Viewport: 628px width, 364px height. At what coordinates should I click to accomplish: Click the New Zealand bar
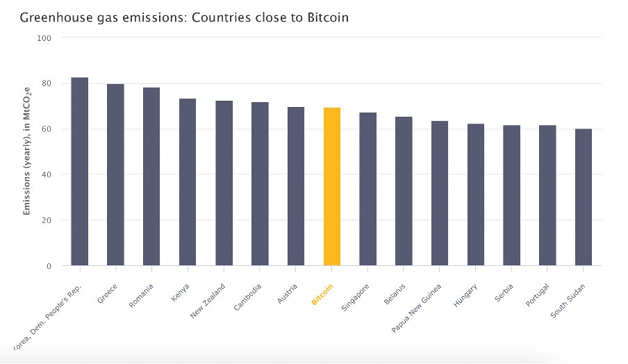(224, 183)
